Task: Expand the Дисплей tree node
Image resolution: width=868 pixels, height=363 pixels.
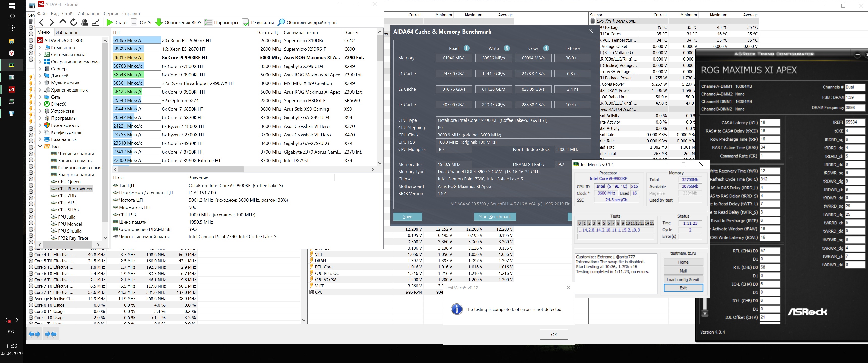Action: click(x=40, y=76)
